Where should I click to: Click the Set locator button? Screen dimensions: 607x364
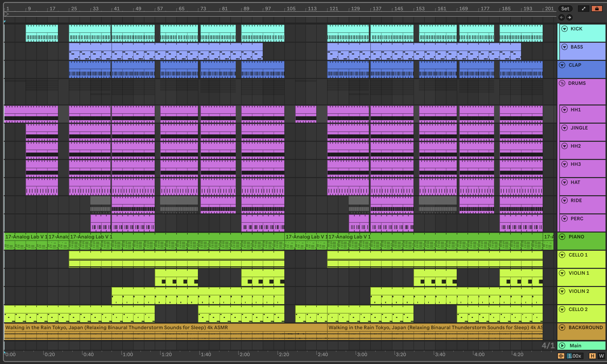pyautogui.click(x=565, y=9)
